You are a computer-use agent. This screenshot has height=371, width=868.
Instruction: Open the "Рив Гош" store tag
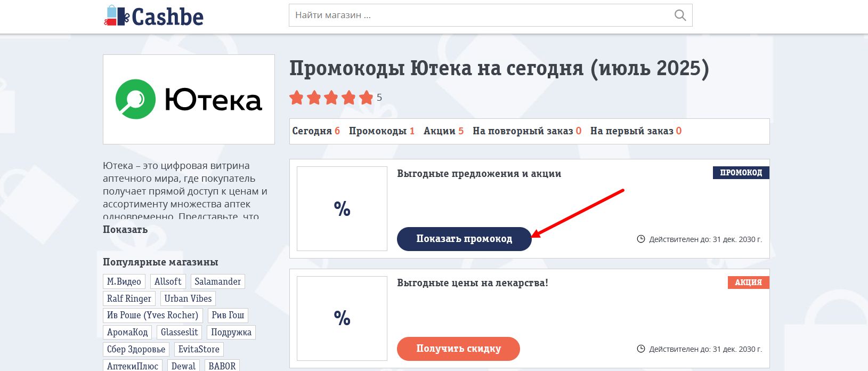point(228,315)
